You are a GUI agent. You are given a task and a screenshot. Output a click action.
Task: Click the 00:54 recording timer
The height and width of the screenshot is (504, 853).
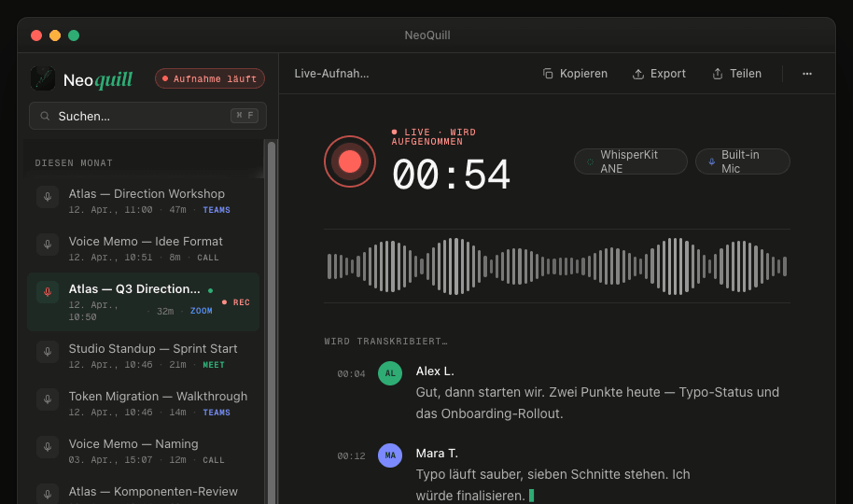tap(451, 175)
